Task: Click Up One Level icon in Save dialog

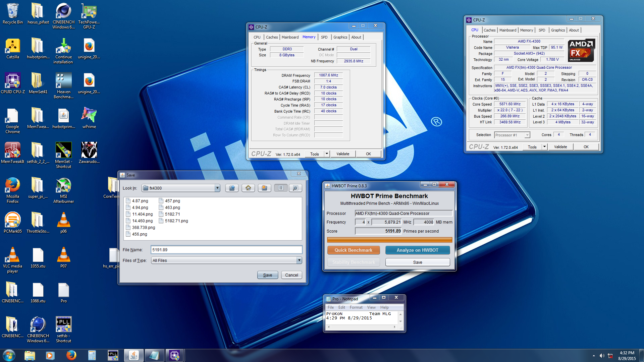Action: [232, 188]
